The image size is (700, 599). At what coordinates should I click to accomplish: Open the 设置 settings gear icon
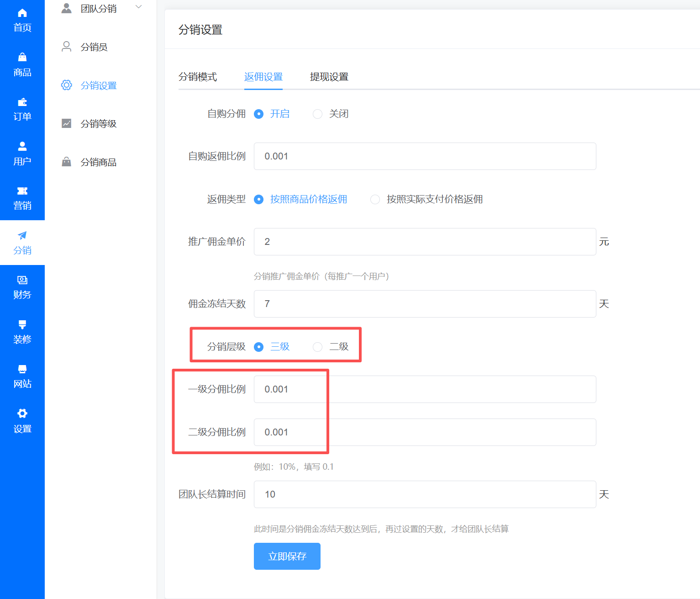[22, 420]
